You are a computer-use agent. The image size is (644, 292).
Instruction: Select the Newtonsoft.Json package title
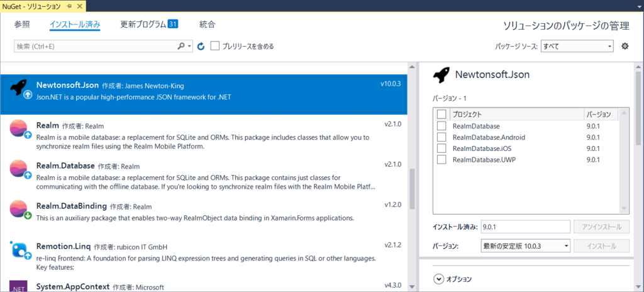click(67, 85)
